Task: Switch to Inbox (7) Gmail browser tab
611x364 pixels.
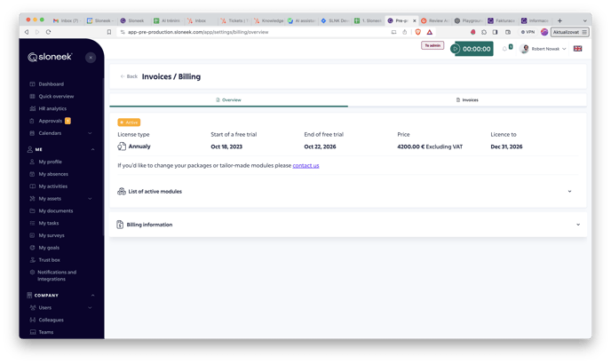Action: [x=67, y=20]
